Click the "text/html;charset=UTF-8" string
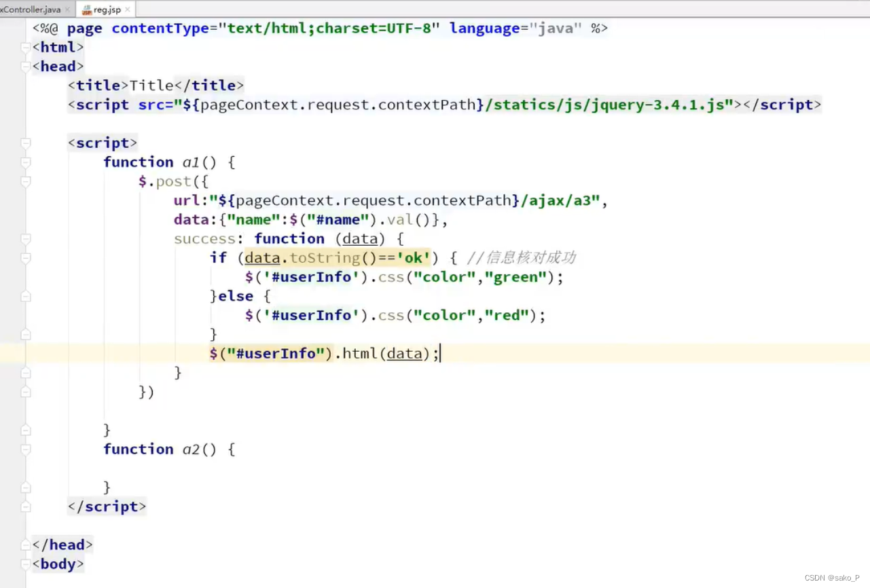 (x=329, y=29)
